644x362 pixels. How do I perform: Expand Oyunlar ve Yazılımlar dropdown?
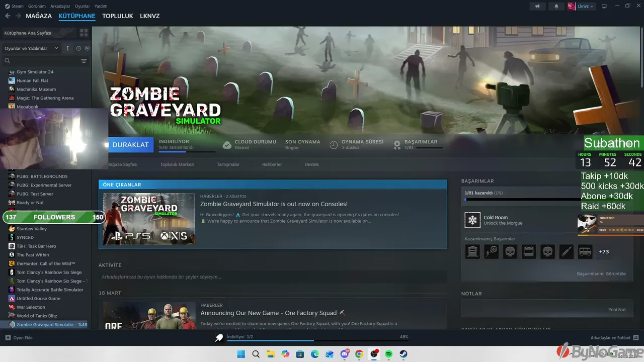tap(32, 48)
